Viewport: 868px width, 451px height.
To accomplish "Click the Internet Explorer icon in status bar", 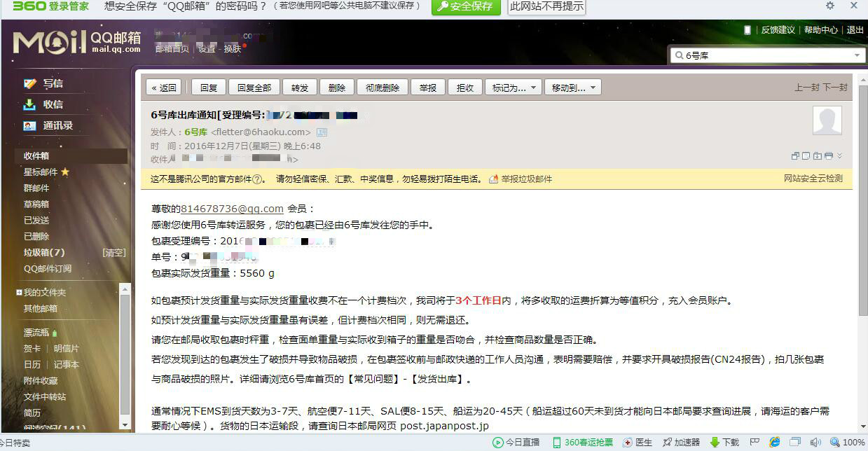I will click(x=775, y=443).
